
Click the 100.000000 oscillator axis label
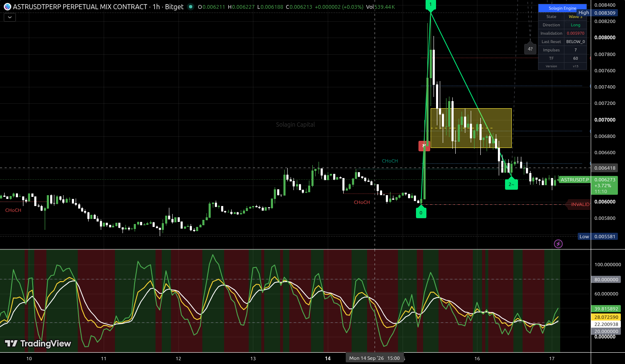tap(607, 265)
